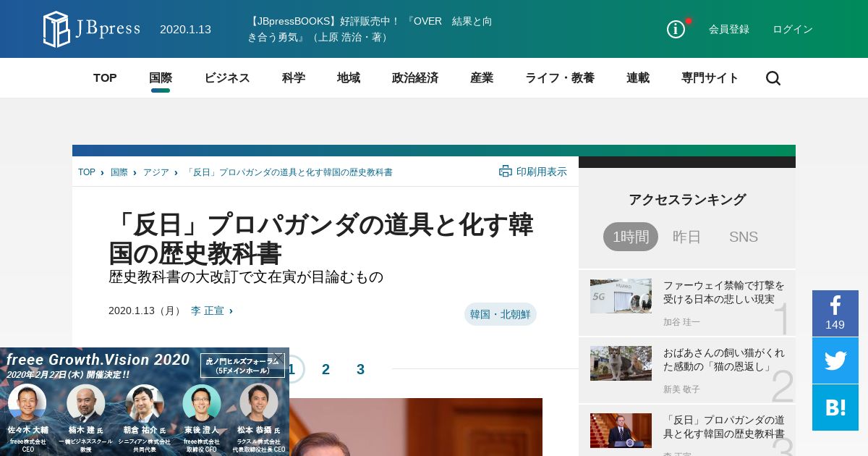Switch ranking to 1時間 tab
This screenshot has height=456, width=868.
tap(631, 237)
